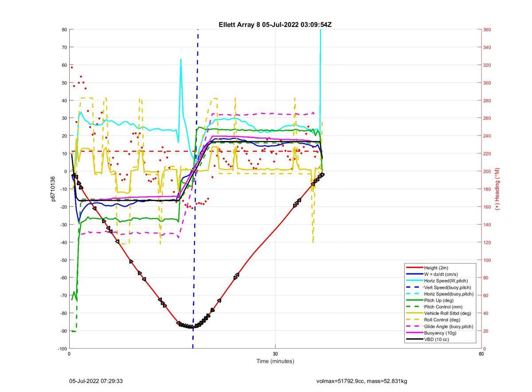Viewport: 532px width, 392px height.
Task: Click the magenta line sample for Buoyancy
Action: [x=415, y=333]
